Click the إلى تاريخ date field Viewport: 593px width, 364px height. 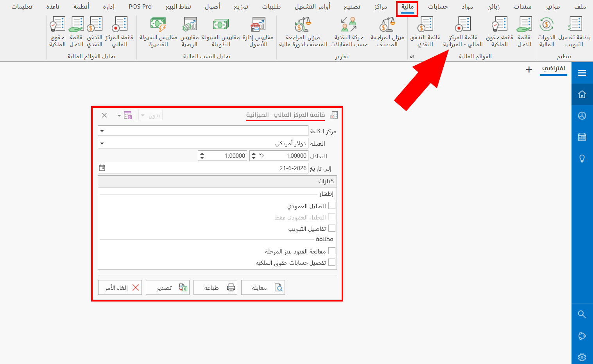tap(203, 168)
